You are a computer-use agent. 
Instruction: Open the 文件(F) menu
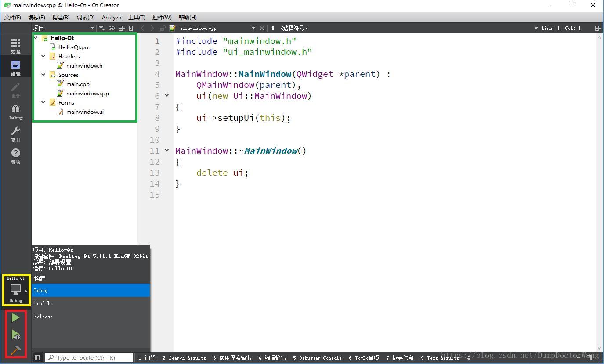click(13, 18)
